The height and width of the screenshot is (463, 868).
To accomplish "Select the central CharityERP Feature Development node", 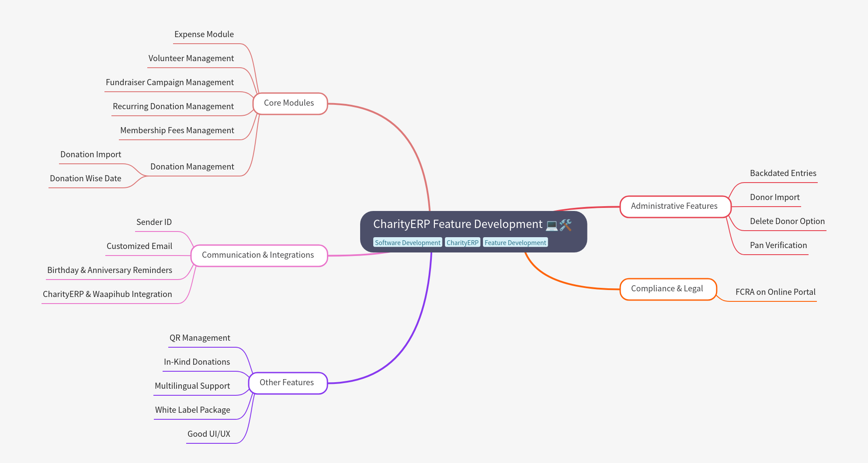I will click(x=473, y=231).
